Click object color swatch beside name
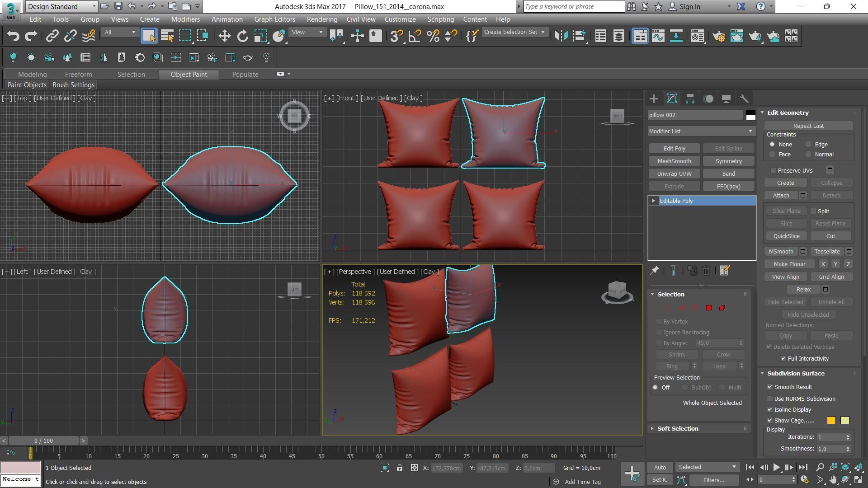The image size is (868, 488). coord(750,115)
